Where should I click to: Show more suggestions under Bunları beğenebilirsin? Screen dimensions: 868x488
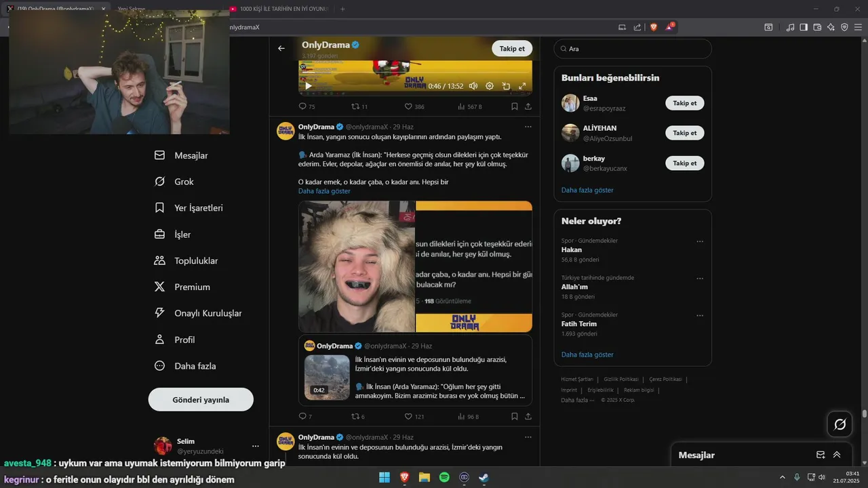pyautogui.click(x=587, y=190)
